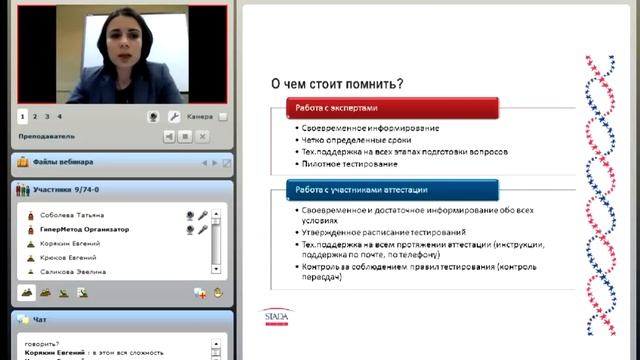The width and height of the screenshot is (640, 360).
Task: Click the teacher video feed
Action: pos(122,54)
